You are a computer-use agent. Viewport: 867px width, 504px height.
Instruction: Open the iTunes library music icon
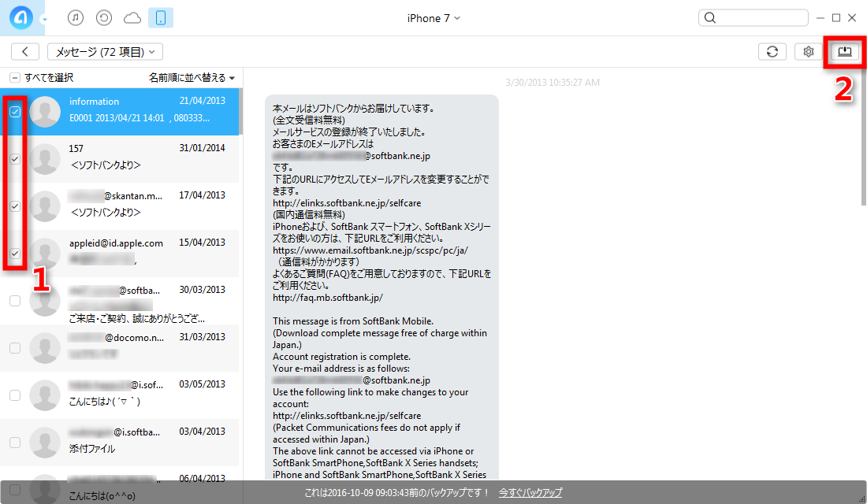pos(76,17)
